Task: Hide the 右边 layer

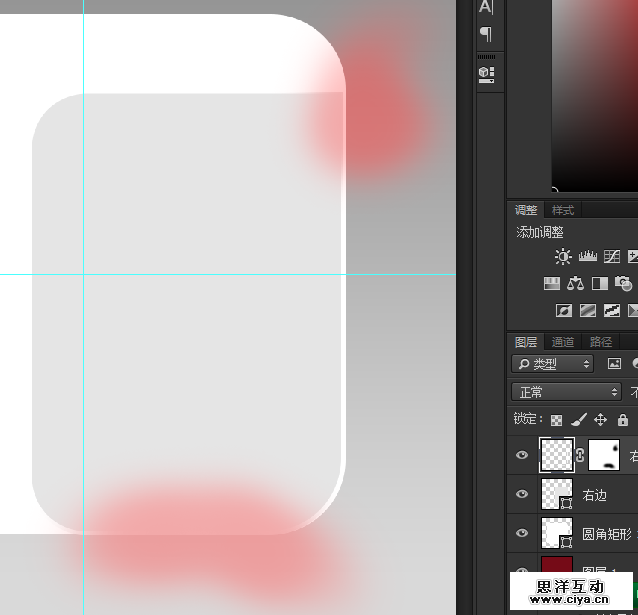Action: pos(521,494)
